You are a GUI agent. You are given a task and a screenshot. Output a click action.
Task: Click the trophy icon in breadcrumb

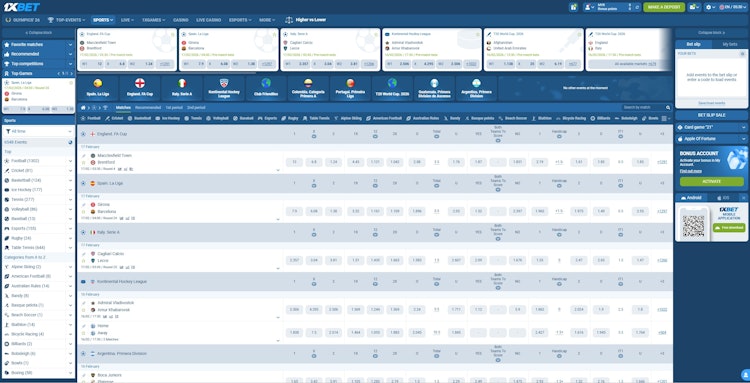pyautogui.click(x=105, y=108)
